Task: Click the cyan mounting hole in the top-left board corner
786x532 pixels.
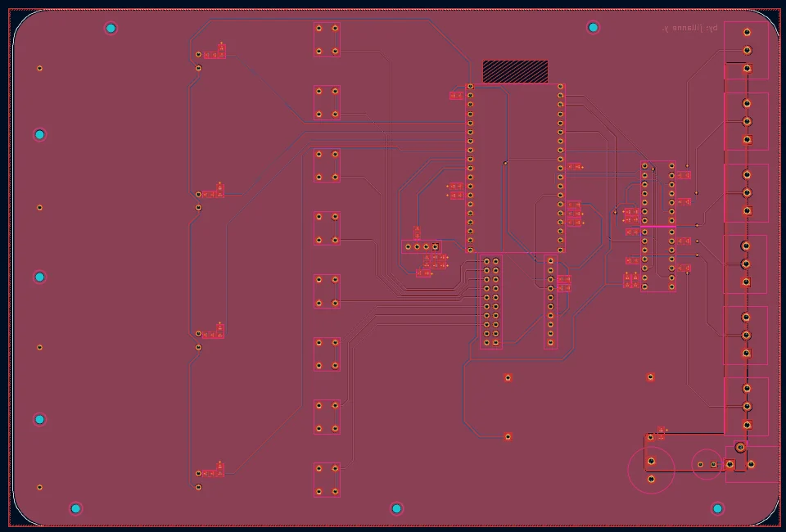Action: [111, 28]
